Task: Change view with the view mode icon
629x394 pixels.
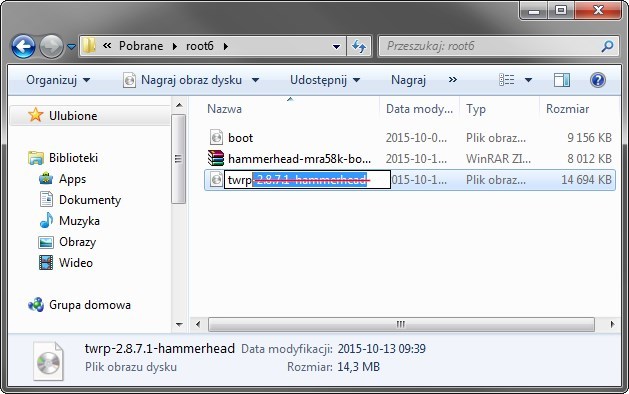Action: 506,80
